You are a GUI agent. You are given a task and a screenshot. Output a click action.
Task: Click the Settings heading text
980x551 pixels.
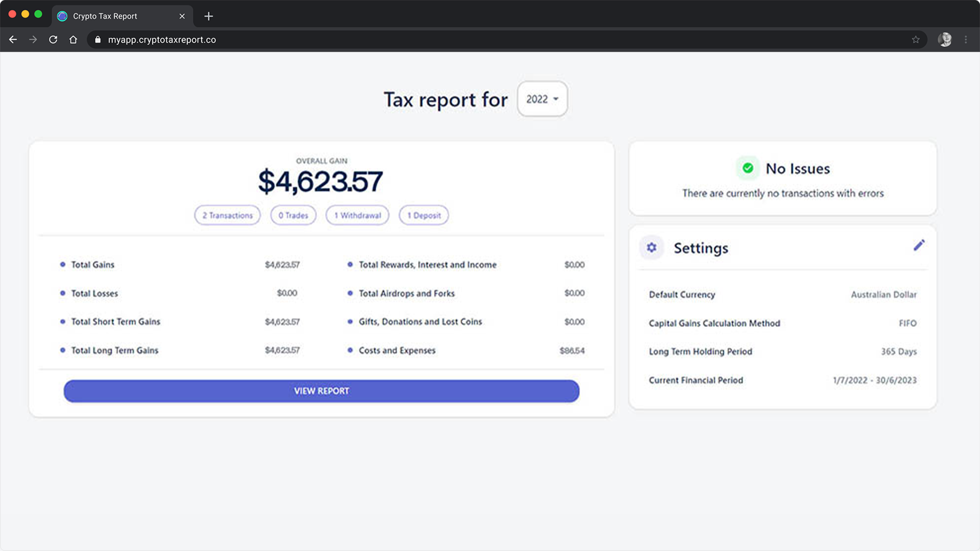click(x=701, y=248)
